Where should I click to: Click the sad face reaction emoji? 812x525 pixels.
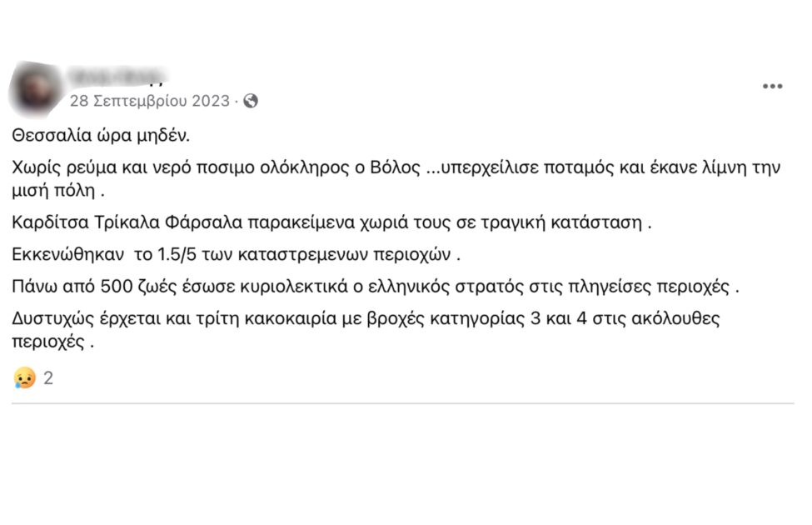pyautogui.click(x=24, y=377)
